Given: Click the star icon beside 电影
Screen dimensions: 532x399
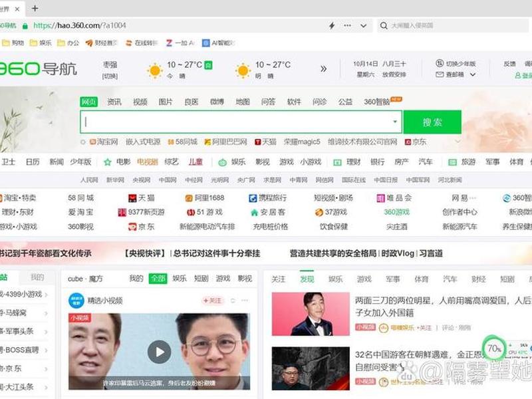Looking at the screenshot, I should tap(108, 162).
